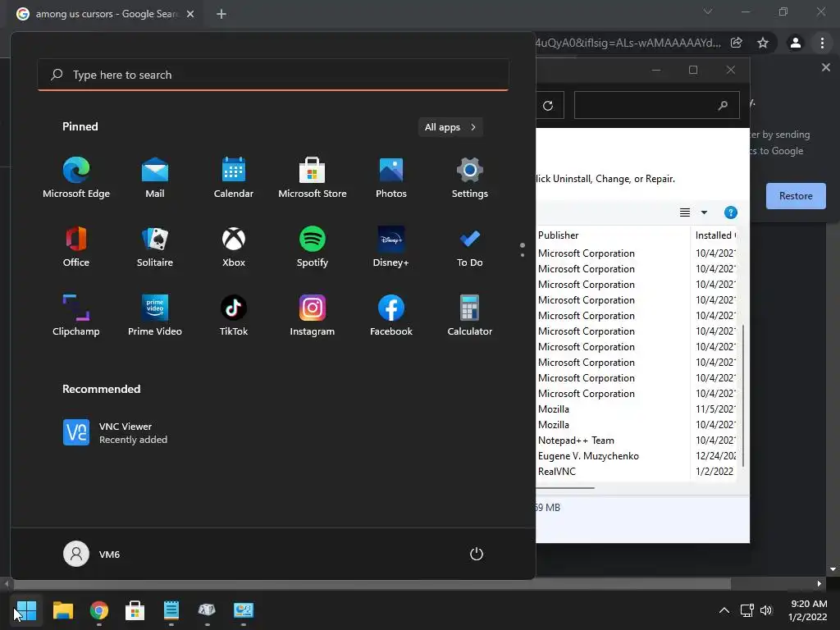Screen dimensions: 840x630
Task: Open a new Chrome tab
Action: (221, 14)
